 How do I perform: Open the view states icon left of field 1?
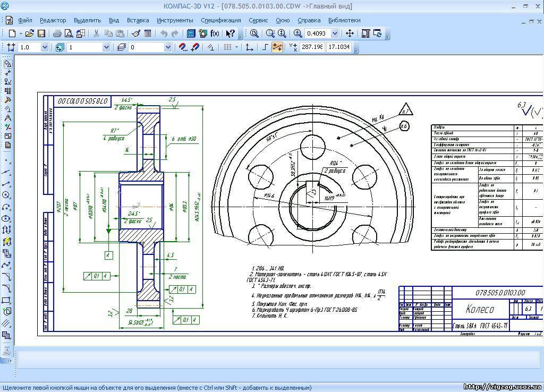[59, 47]
